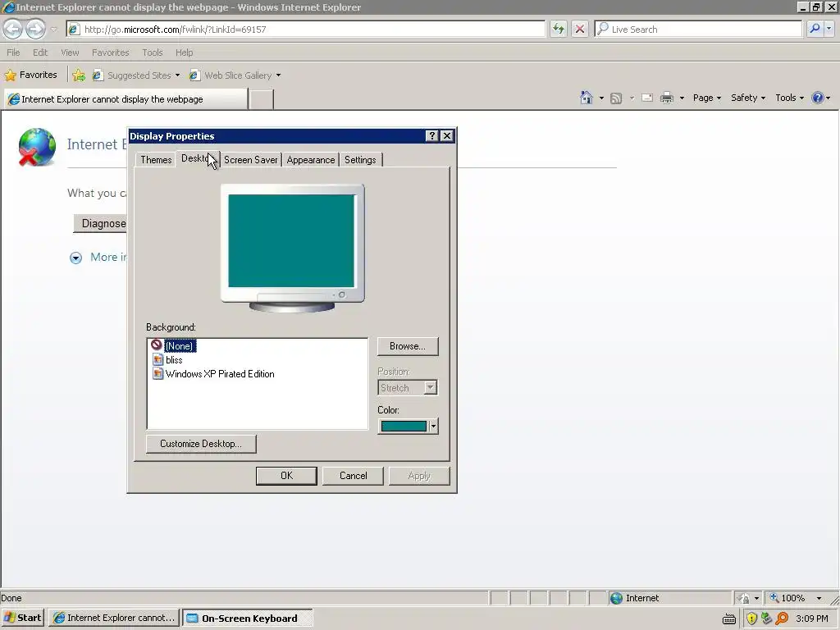Viewport: 840px width, 630px height.
Task: Open the recent pages dropdown arrow
Action: (x=53, y=30)
